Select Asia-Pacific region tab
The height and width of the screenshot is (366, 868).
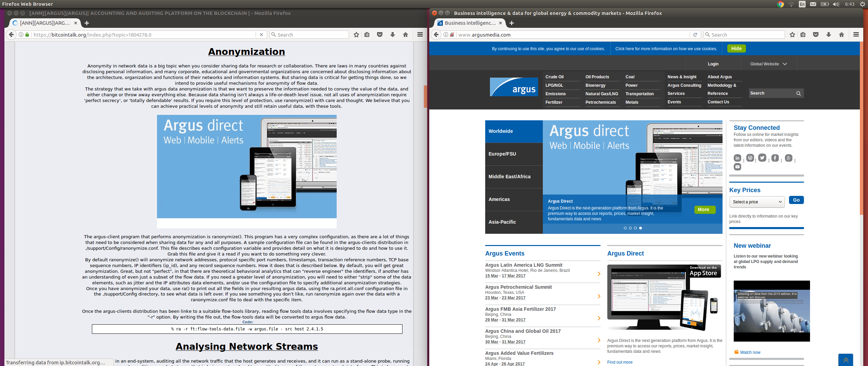click(x=514, y=222)
